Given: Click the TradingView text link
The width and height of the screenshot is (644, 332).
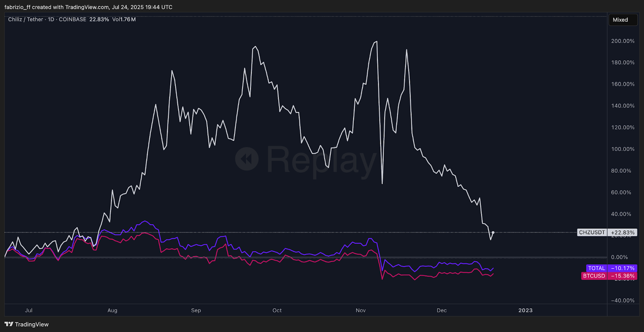Looking at the screenshot, I should pyautogui.click(x=32, y=324).
